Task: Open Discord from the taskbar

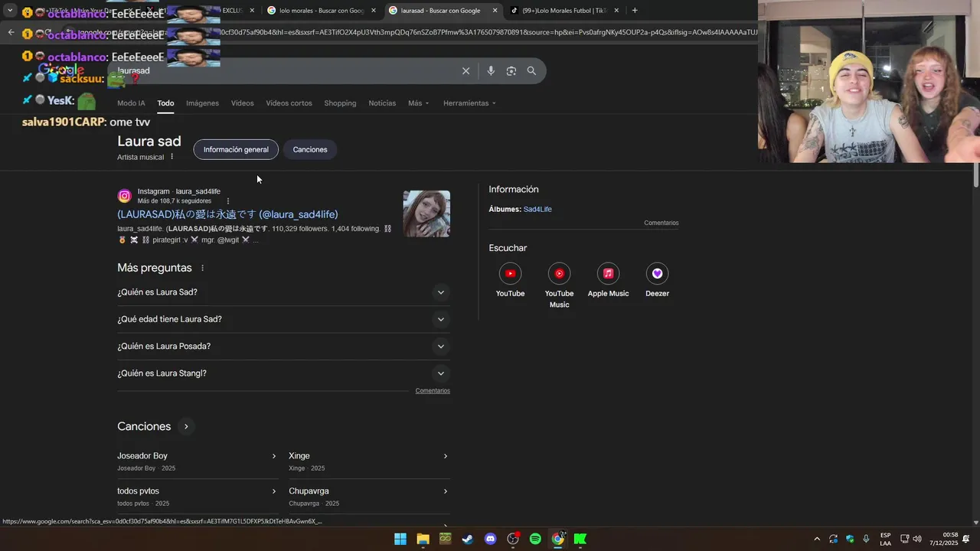Action: click(x=491, y=539)
